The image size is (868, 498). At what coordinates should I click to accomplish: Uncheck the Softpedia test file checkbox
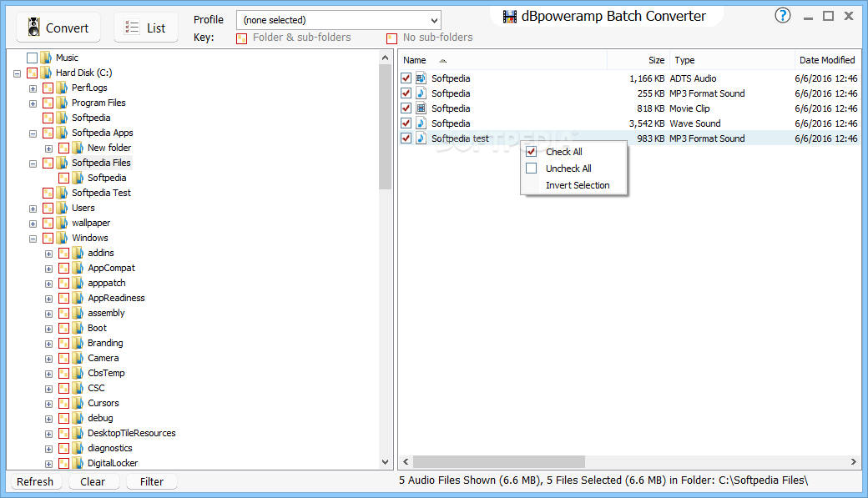406,138
